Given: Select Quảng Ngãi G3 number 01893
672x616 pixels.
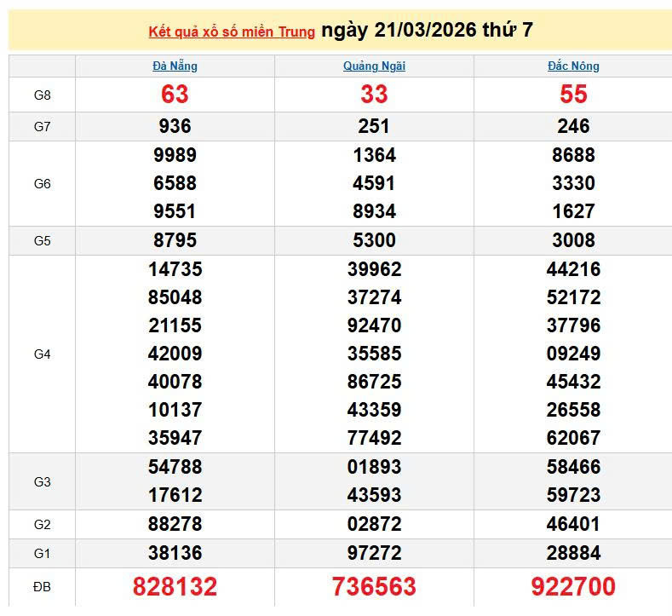Looking at the screenshot, I should tap(374, 467).
